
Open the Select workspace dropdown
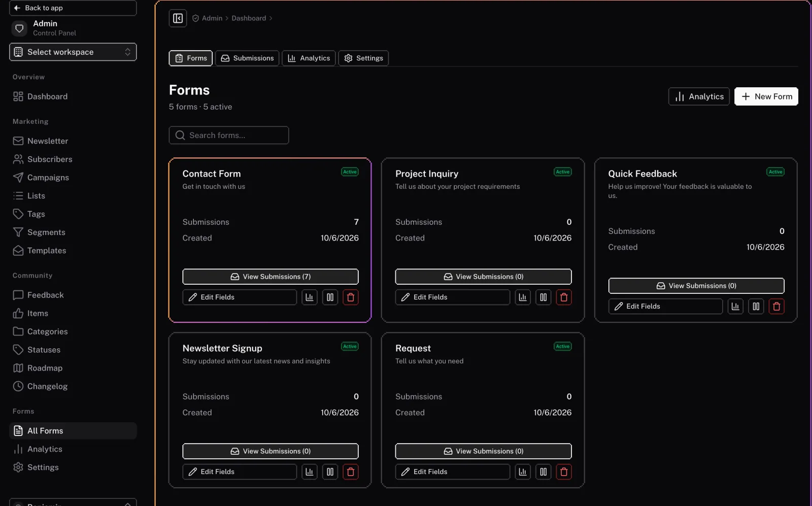pos(73,52)
